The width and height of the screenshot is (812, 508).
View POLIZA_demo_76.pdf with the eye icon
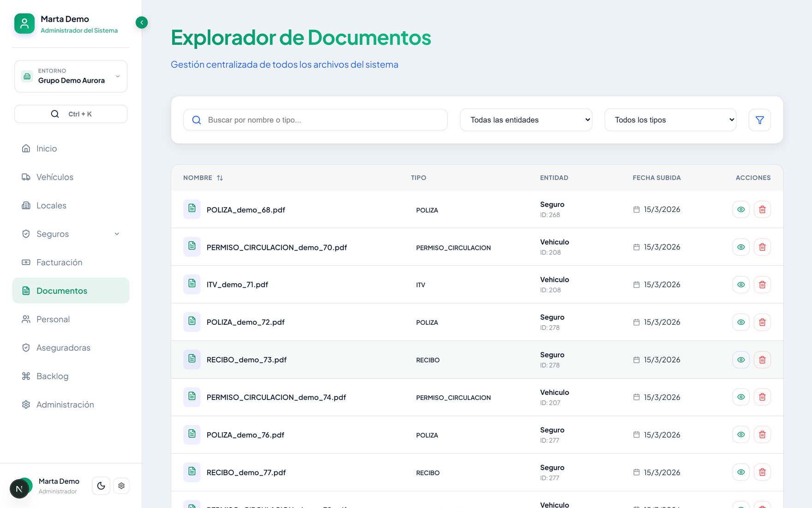(741, 435)
